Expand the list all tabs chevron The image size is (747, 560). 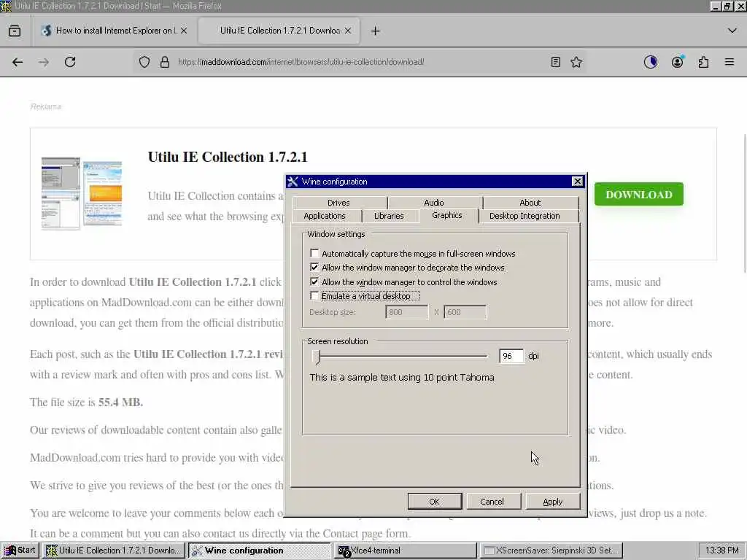tap(732, 31)
